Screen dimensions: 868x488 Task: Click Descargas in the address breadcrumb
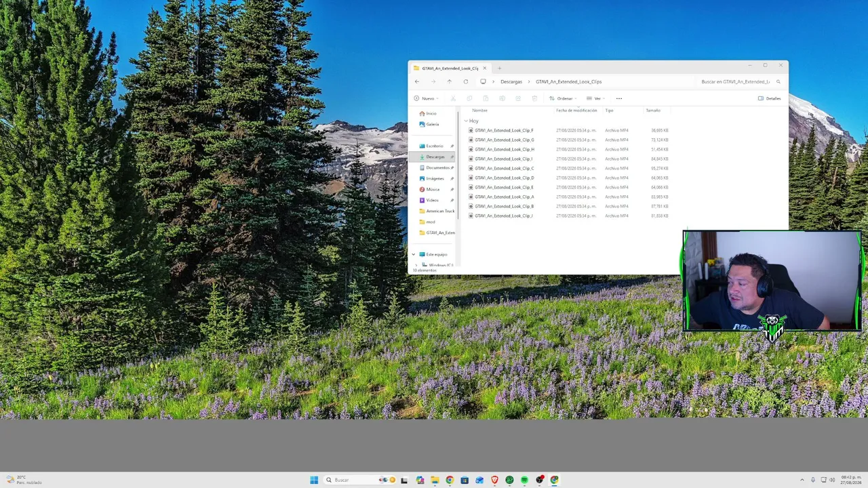[x=511, y=81]
